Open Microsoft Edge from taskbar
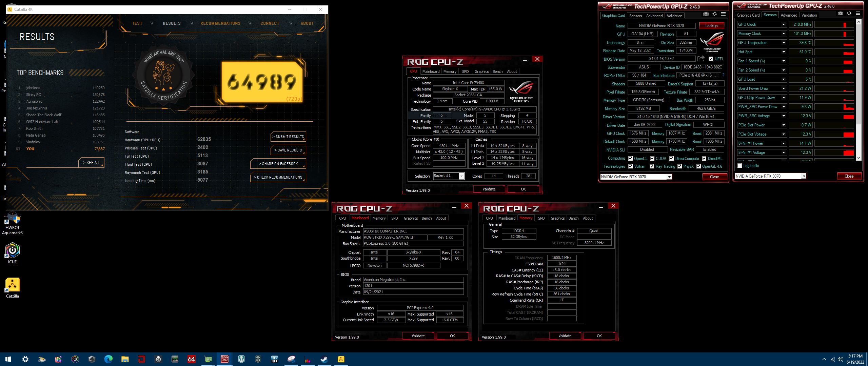This screenshot has width=868, height=366. (108, 359)
